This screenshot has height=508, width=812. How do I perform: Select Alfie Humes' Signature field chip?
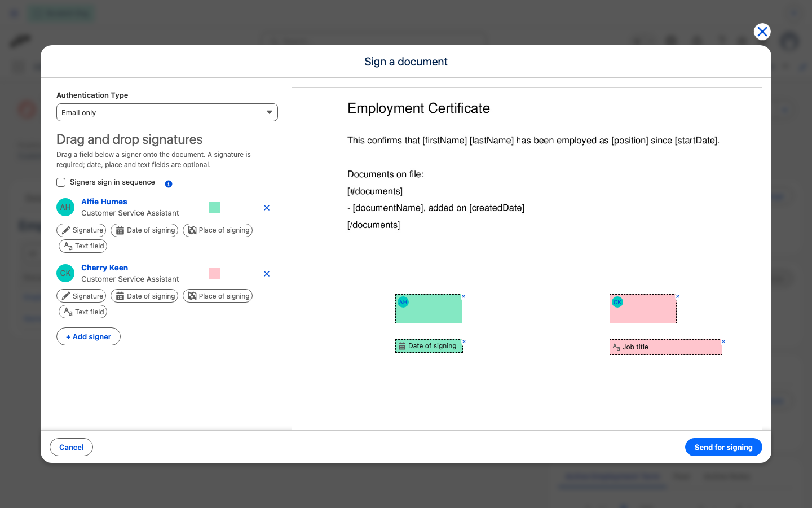tap(81, 230)
